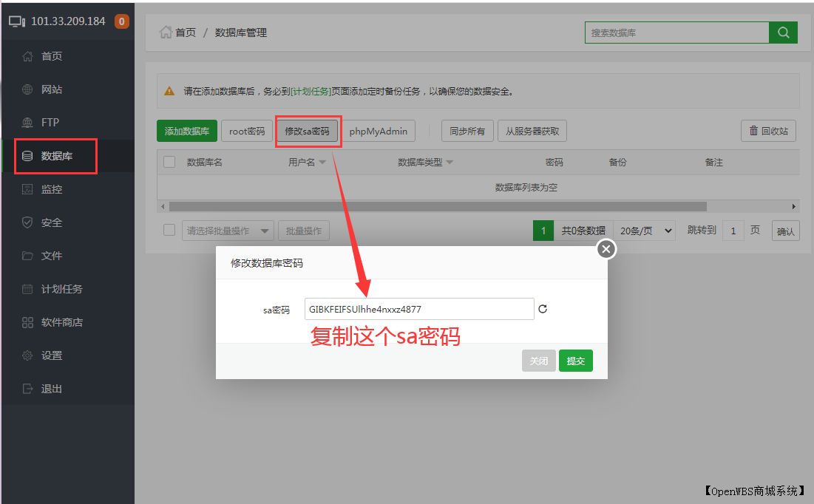Image resolution: width=814 pixels, height=504 pixels.
Task: Open the 回收站 recycle bin
Action: 767,131
